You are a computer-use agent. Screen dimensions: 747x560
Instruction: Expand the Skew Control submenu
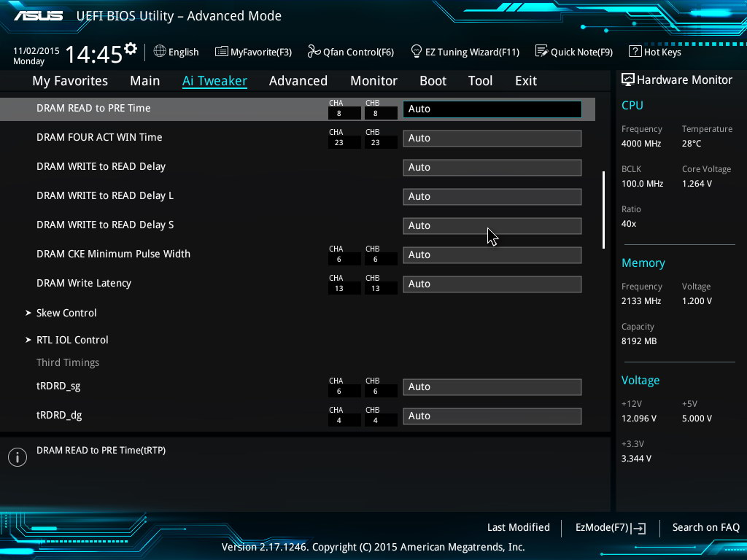pyautogui.click(x=66, y=313)
